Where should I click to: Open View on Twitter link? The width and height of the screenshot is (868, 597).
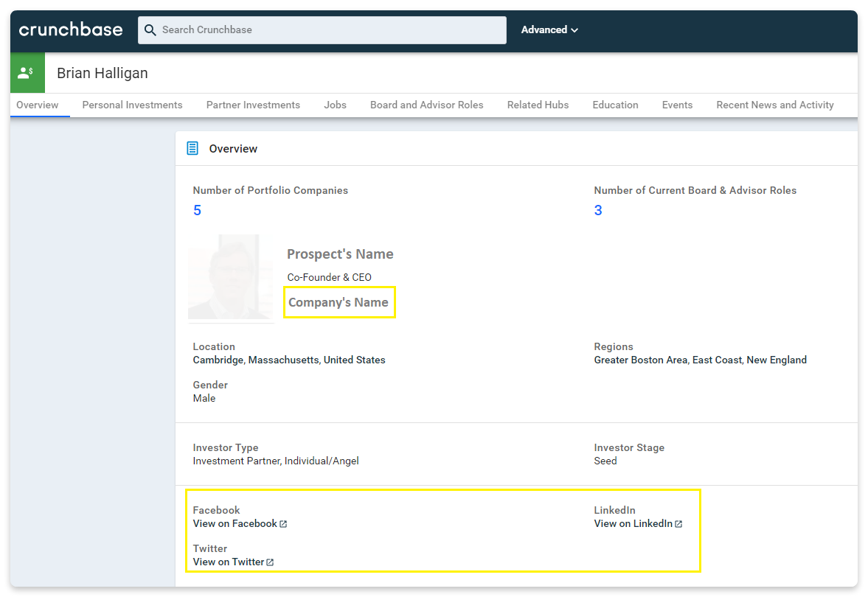(228, 562)
